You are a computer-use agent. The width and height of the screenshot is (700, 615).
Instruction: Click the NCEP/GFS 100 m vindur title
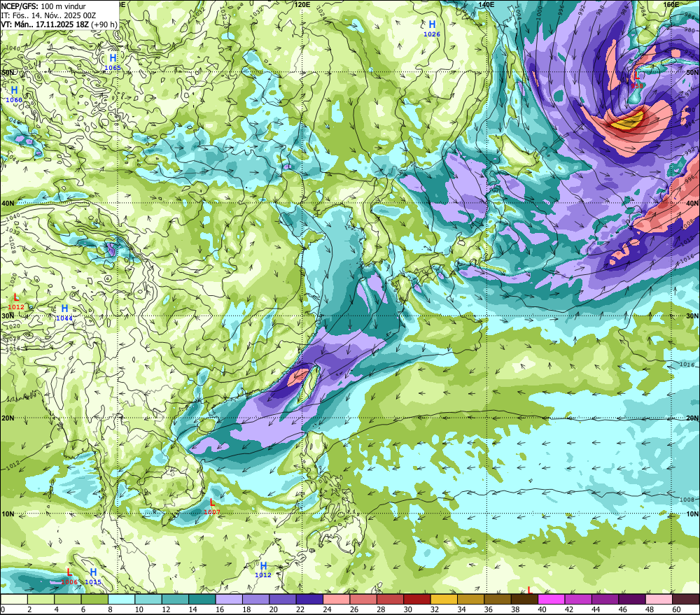pos(43,6)
